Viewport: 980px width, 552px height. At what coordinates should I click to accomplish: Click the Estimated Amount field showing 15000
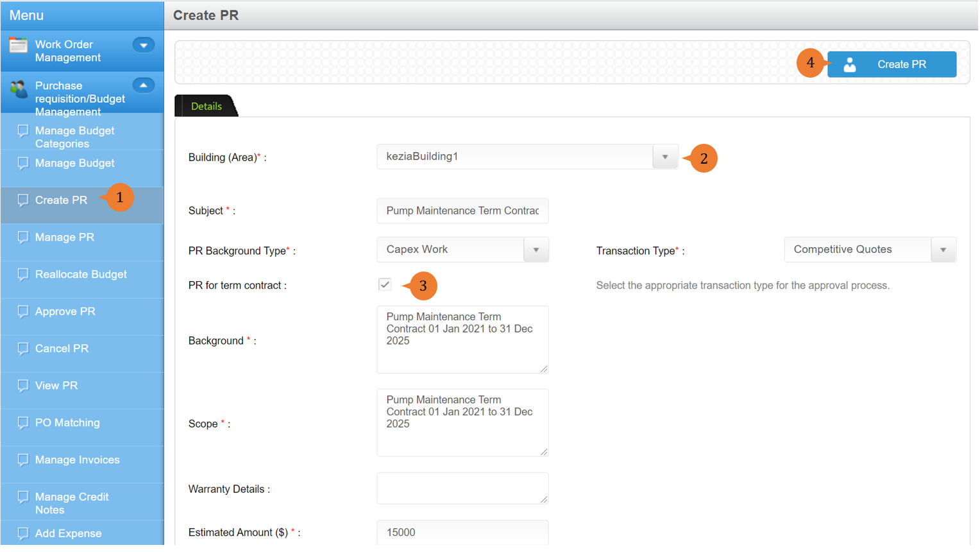point(463,533)
